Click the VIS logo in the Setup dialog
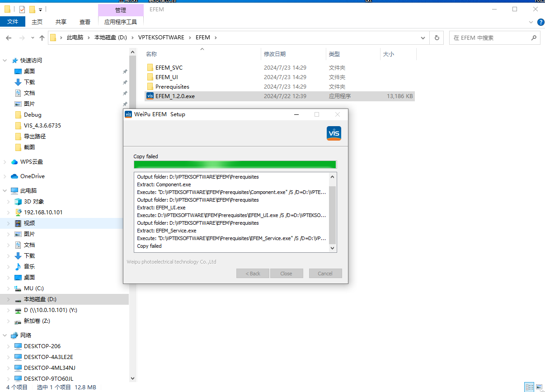Screen dimensions: 545x392 pos(334,133)
